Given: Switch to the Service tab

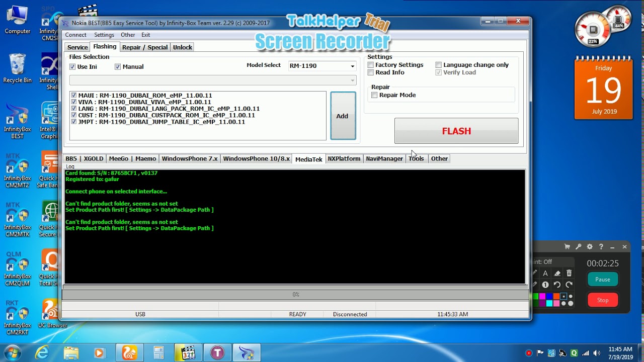Looking at the screenshot, I should pos(77,47).
